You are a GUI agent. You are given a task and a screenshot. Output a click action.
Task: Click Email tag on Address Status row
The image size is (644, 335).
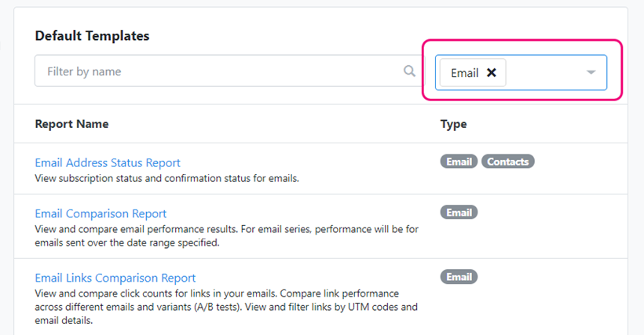click(x=459, y=162)
